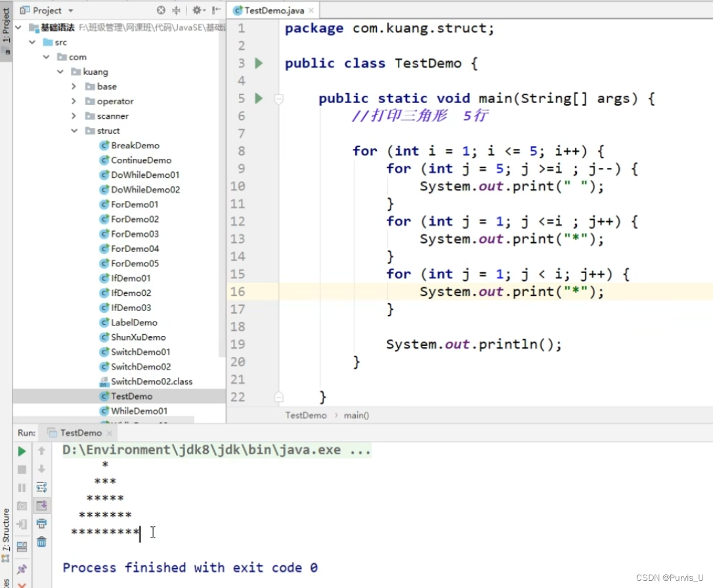713x588 pixels.
Task: Click TestDemo in the breadcrumb bar
Action: [x=306, y=415]
